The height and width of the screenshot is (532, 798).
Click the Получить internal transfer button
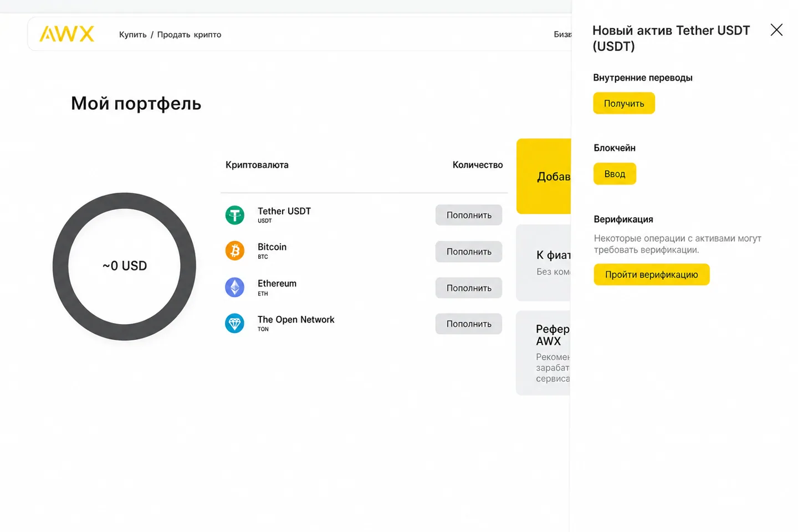tap(624, 104)
